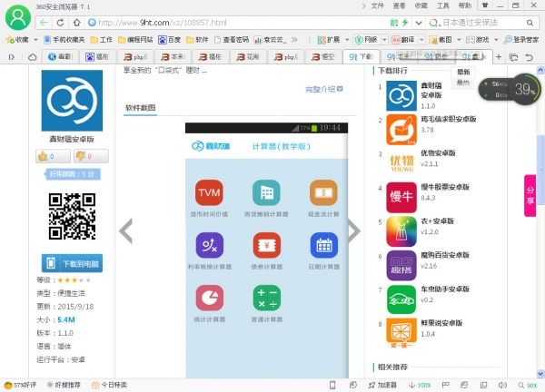
Task: Click 鸡毛信求职 orange app icon
Action: [401, 129]
